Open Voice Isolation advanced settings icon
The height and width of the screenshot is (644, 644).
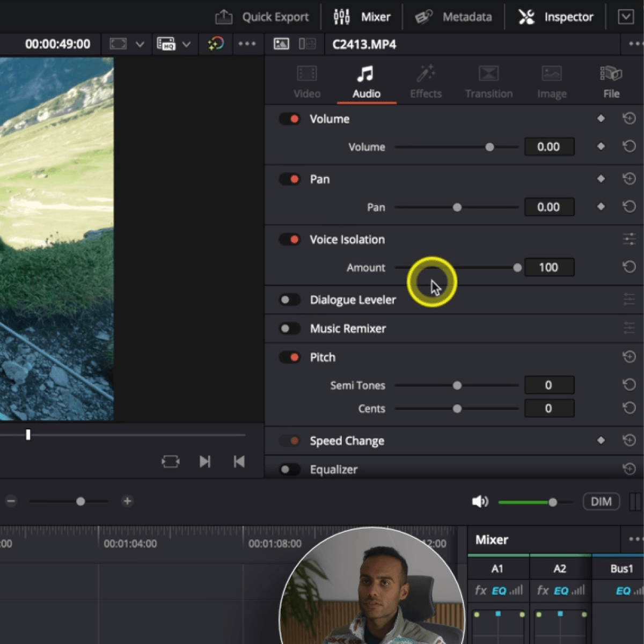(629, 239)
